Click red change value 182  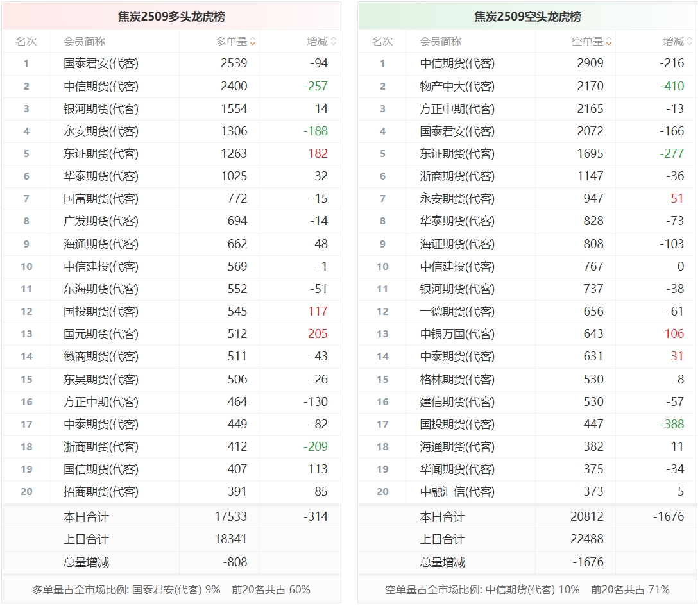(318, 153)
